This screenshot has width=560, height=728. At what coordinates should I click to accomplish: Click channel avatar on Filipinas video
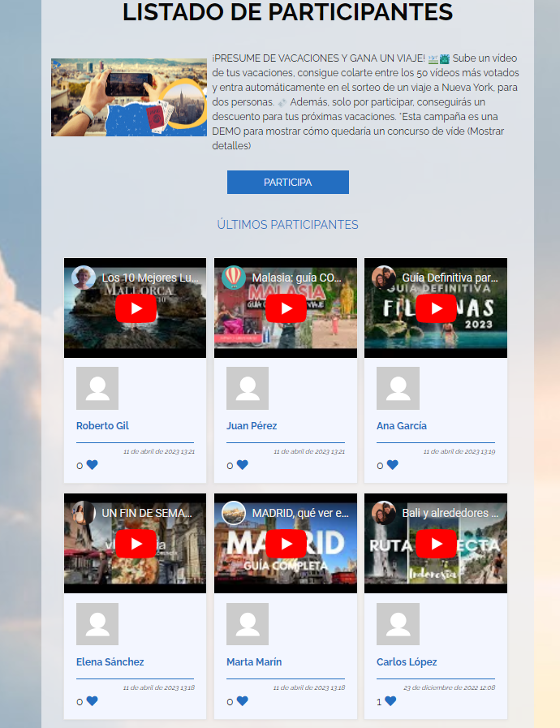coord(384,278)
